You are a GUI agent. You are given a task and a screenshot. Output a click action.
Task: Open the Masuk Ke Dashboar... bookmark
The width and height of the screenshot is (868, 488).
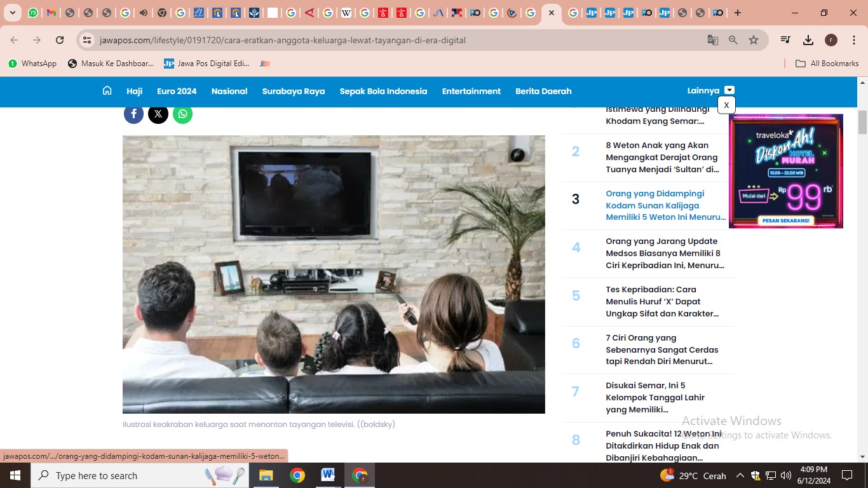click(111, 64)
